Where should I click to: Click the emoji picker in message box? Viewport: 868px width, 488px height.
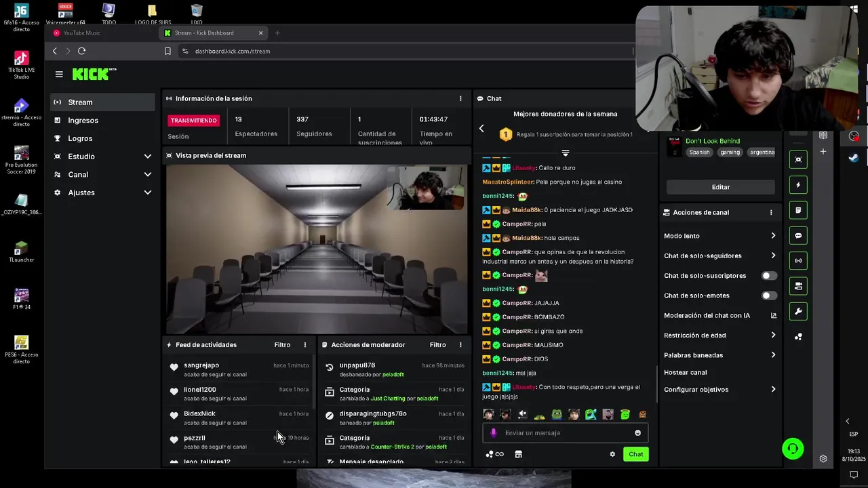click(637, 433)
